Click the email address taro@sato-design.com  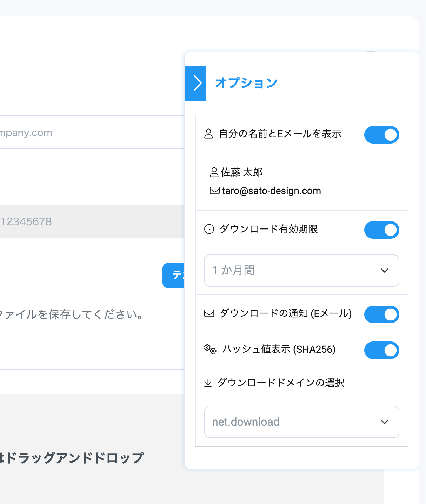click(272, 191)
